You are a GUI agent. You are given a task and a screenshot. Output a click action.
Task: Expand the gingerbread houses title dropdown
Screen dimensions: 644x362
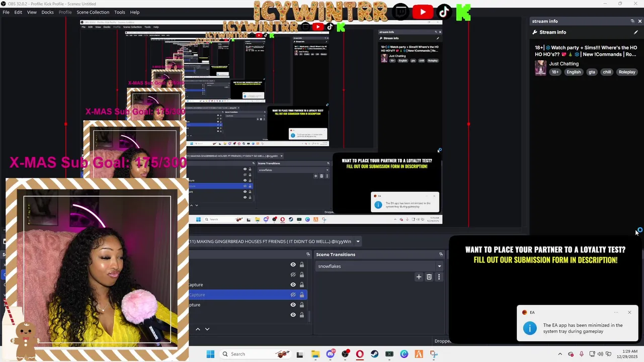(358, 241)
